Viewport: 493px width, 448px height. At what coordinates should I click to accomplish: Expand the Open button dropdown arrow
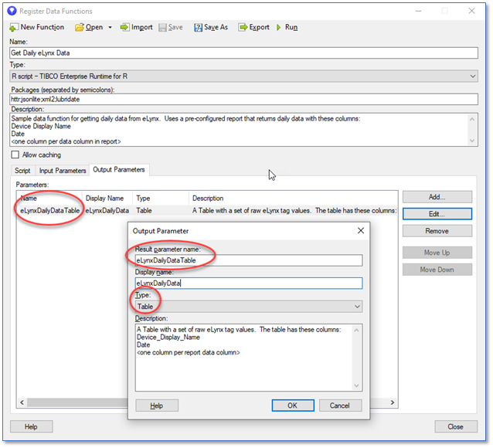click(x=110, y=27)
